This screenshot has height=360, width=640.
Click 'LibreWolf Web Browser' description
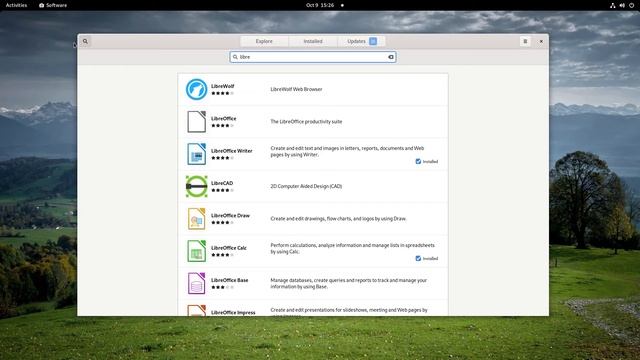coord(296,89)
